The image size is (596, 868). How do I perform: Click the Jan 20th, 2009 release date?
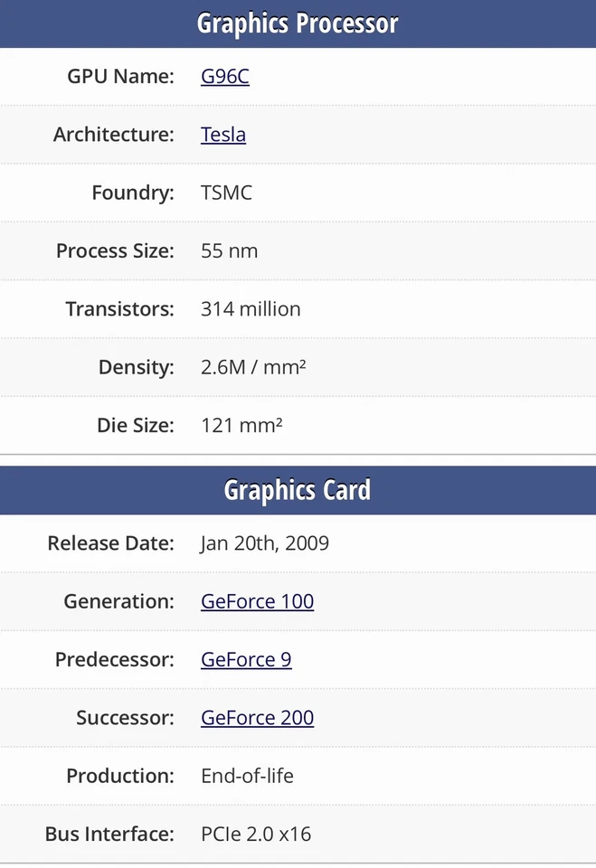coord(265,543)
